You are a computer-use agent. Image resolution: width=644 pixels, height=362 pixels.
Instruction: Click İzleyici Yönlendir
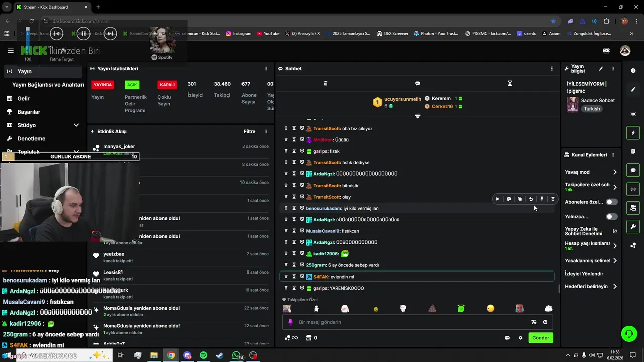click(584, 274)
